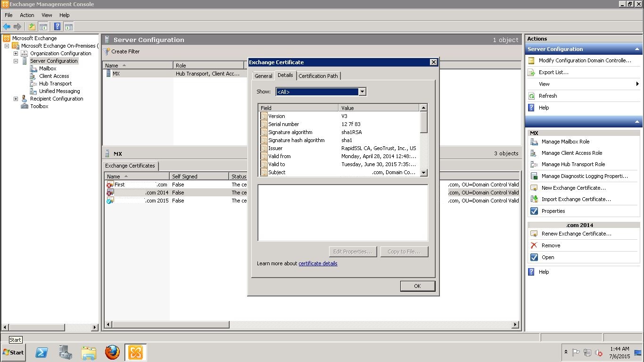Screen dimensions: 644x362
Task: Click the Create Filter funnel icon
Action: (x=107, y=51)
